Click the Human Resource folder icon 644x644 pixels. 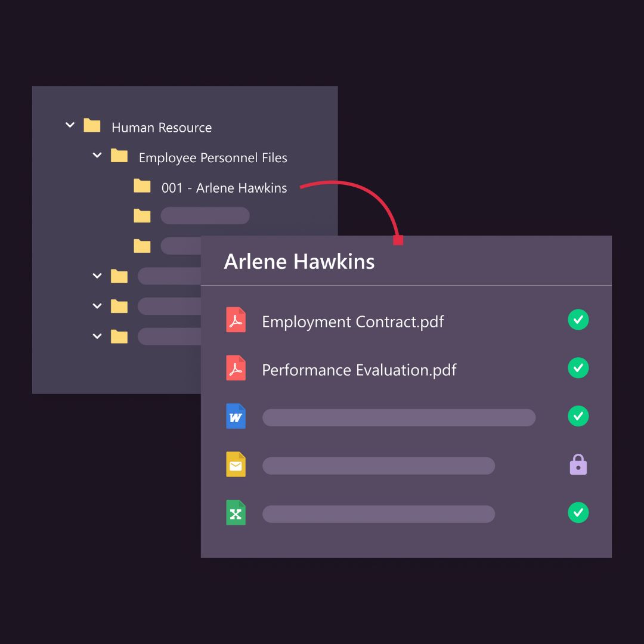pos(92,126)
